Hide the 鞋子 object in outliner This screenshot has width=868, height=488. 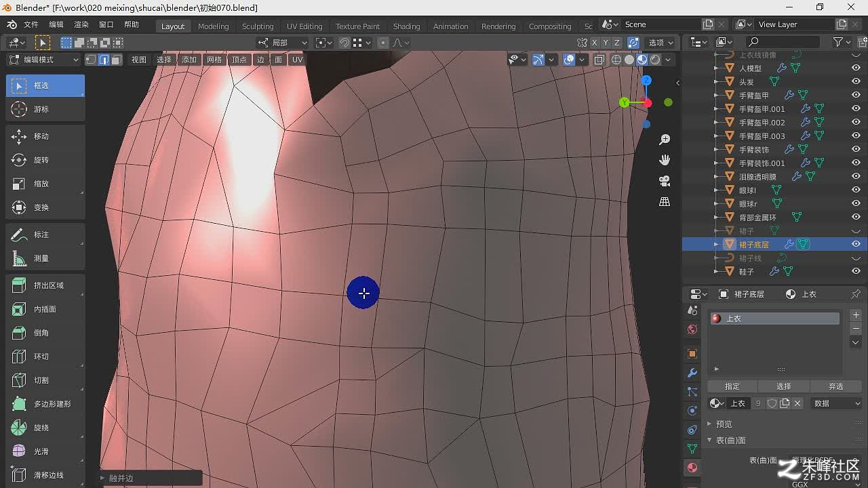click(x=856, y=271)
